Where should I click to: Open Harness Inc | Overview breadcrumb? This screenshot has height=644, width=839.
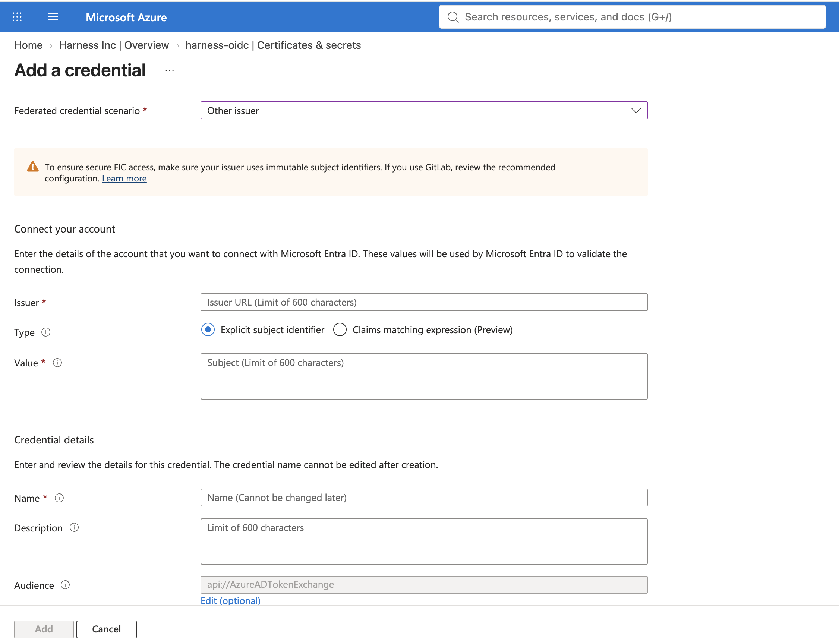(x=114, y=45)
